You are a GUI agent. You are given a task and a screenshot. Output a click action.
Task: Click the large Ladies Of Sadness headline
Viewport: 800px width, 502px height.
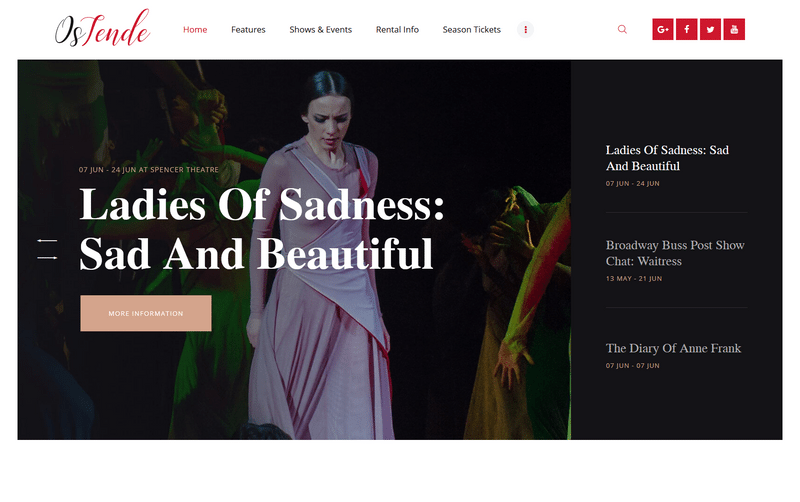click(262, 229)
